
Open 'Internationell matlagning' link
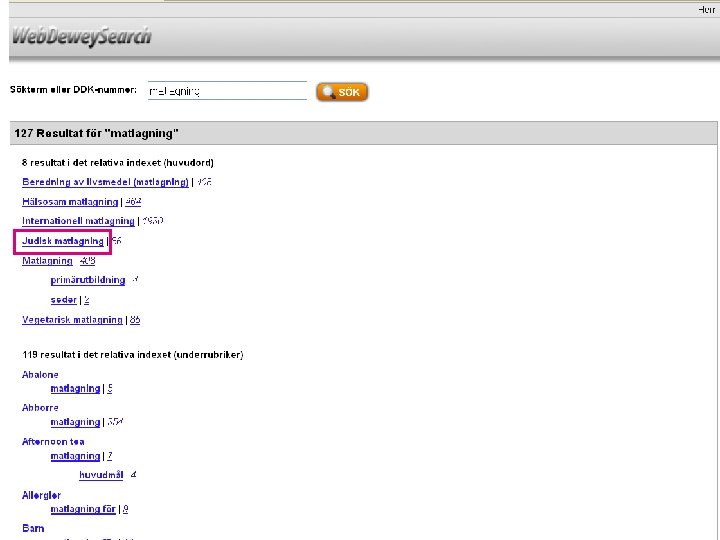(x=78, y=221)
